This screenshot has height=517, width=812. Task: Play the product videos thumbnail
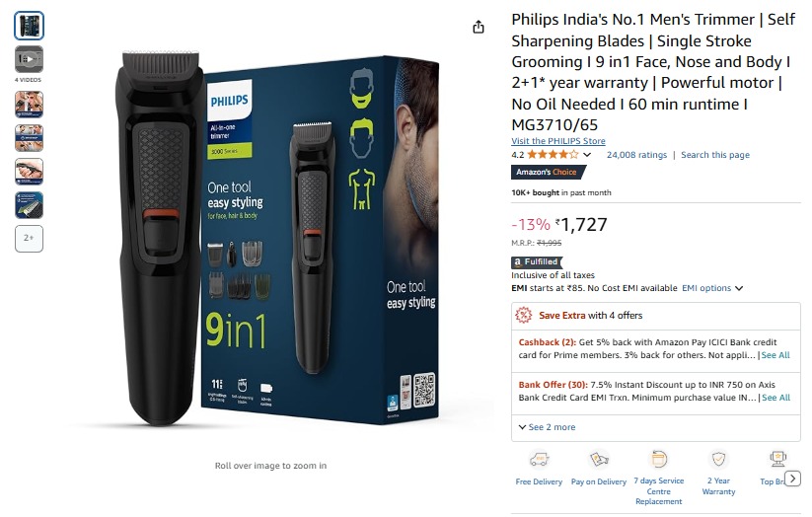pos(29,59)
